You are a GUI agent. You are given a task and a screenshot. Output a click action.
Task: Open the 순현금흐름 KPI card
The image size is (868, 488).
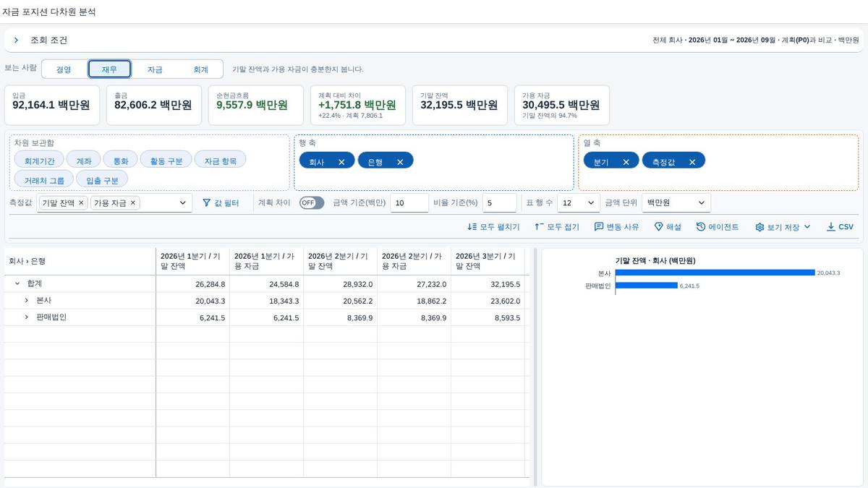click(256, 105)
